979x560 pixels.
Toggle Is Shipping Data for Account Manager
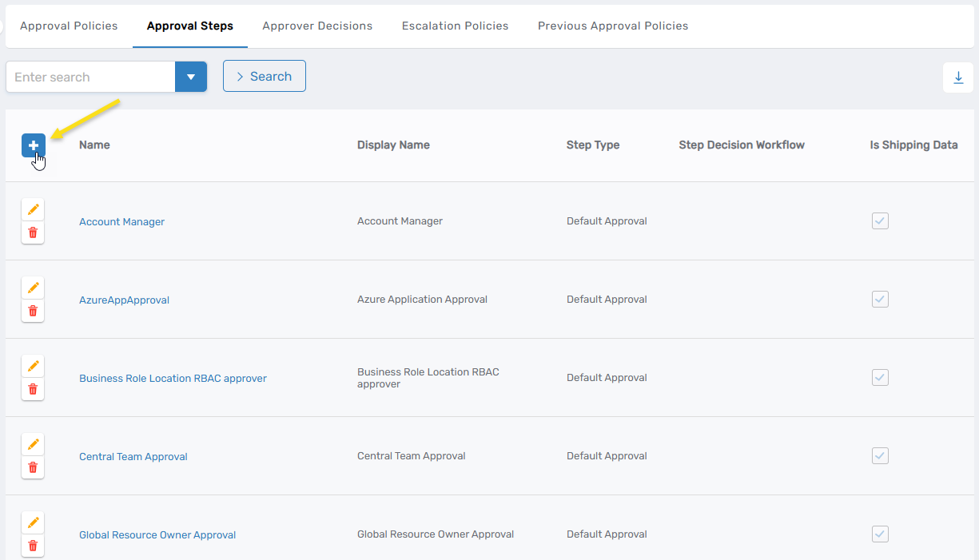(880, 220)
